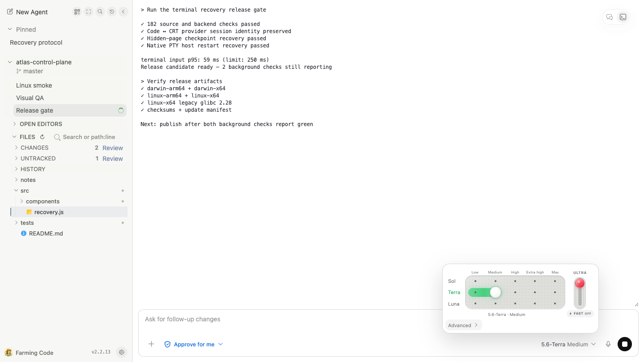Activate the microphone voice input icon

coord(608,344)
